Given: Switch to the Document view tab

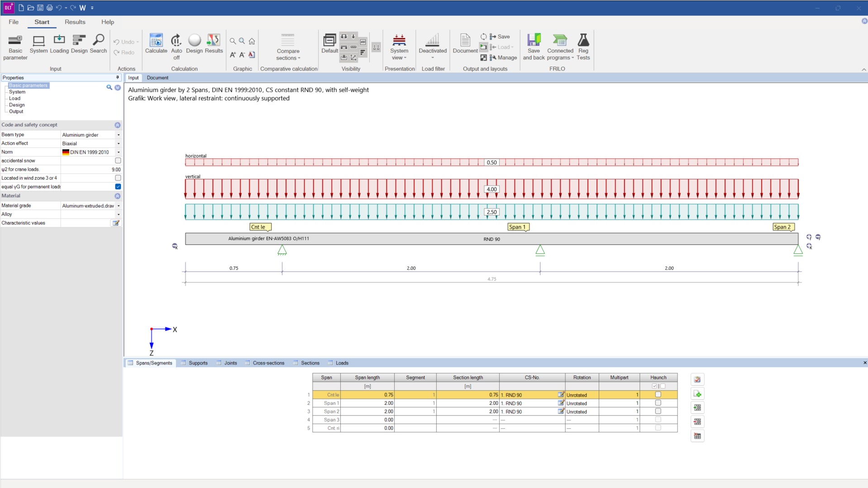Looking at the screenshot, I should pos(157,78).
